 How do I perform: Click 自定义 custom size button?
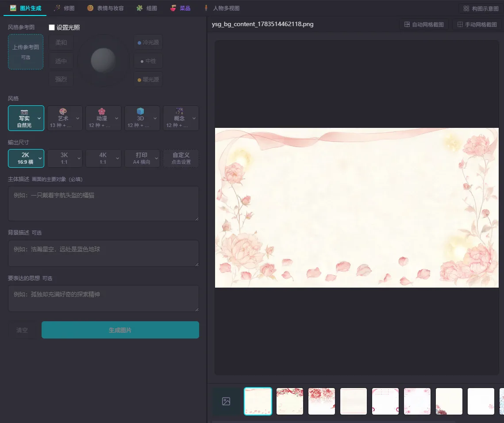[x=181, y=158]
